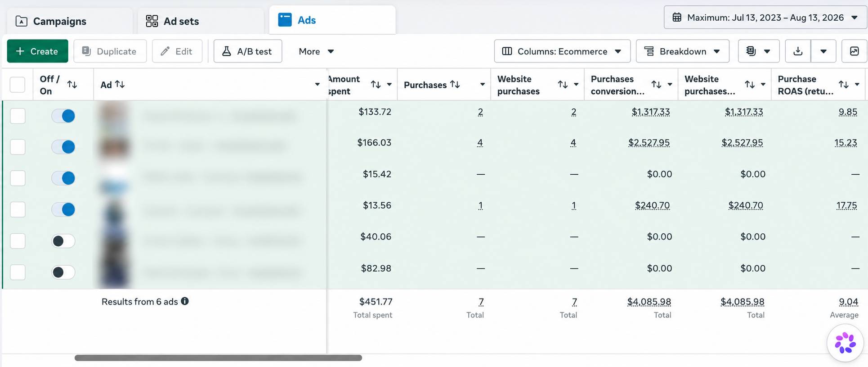The height and width of the screenshot is (367, 868).
Task: Click the info icon beside Results from 6 ads
Action: [185, 301]
